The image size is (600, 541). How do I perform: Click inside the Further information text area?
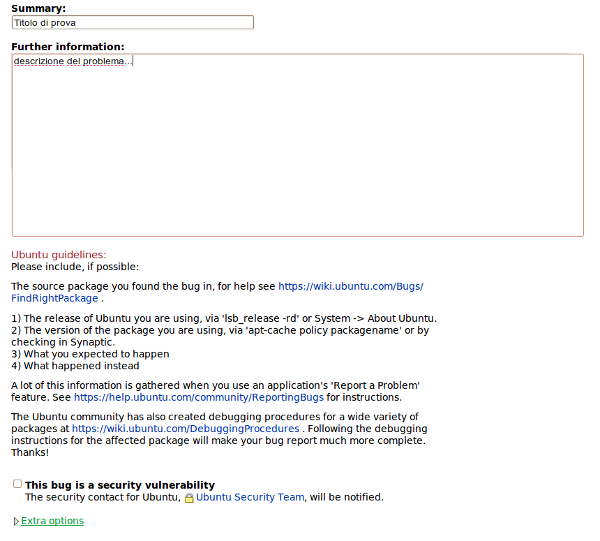tap(297, 150)
